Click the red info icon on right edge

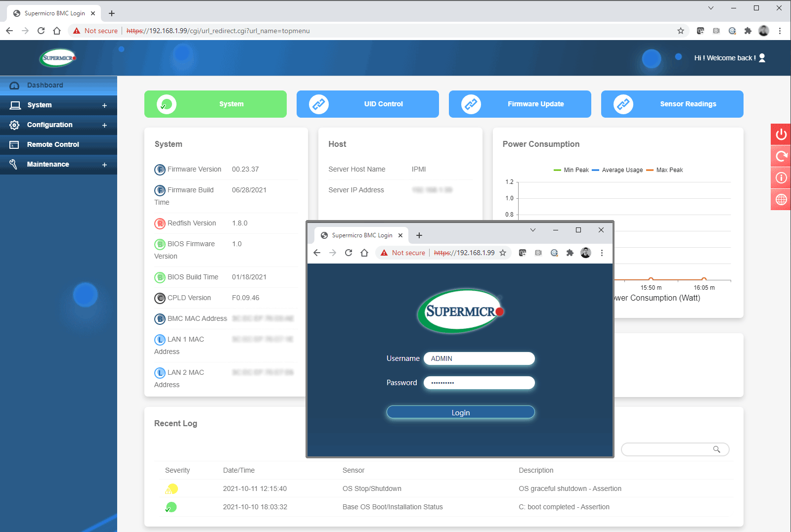[781, 178]
